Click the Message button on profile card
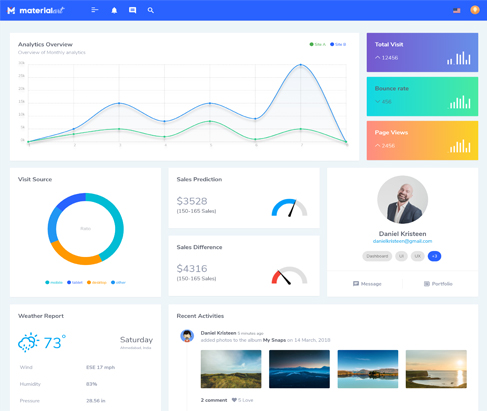 (x=367, y=284)
